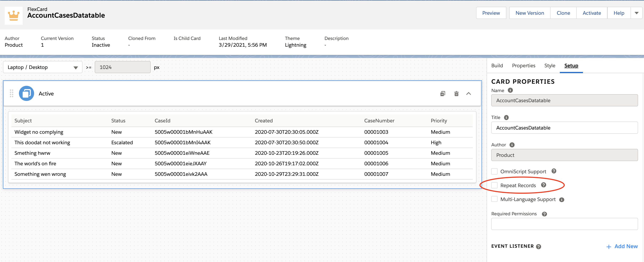Click CaseId 5005w00001eivk2AAA

click(x=181, y=174)
